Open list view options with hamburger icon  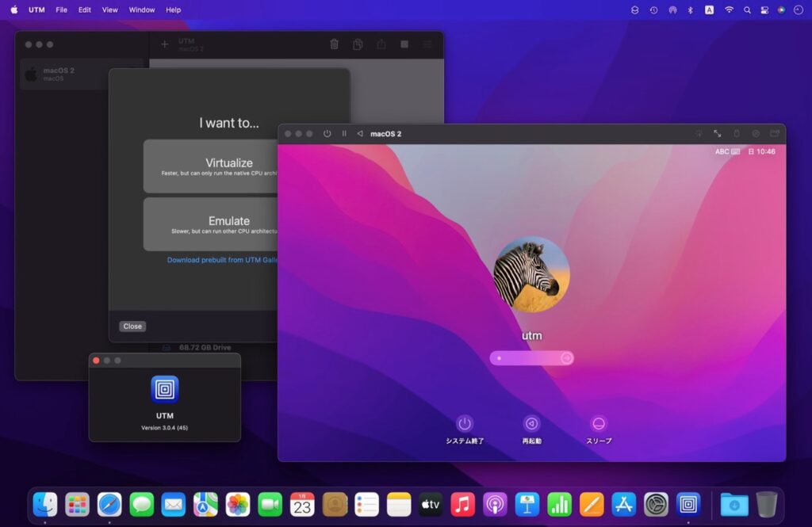427,44
